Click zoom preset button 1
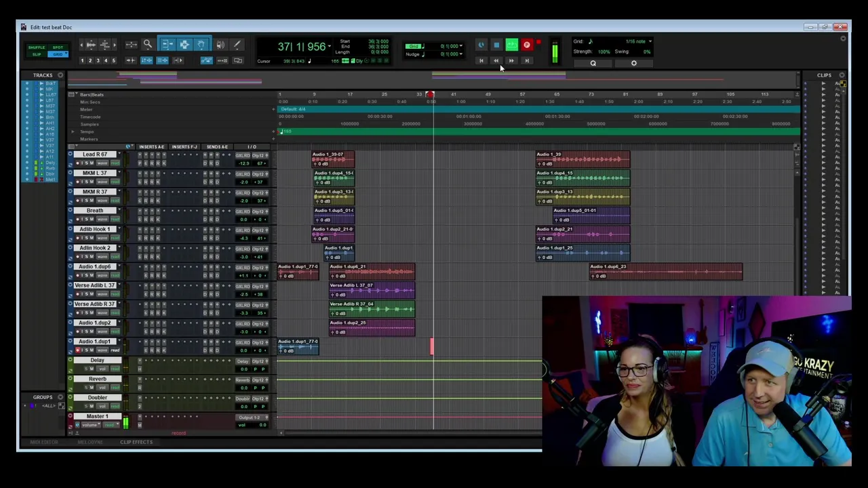This screenshot has width=868, height=488. click(82, 60)
